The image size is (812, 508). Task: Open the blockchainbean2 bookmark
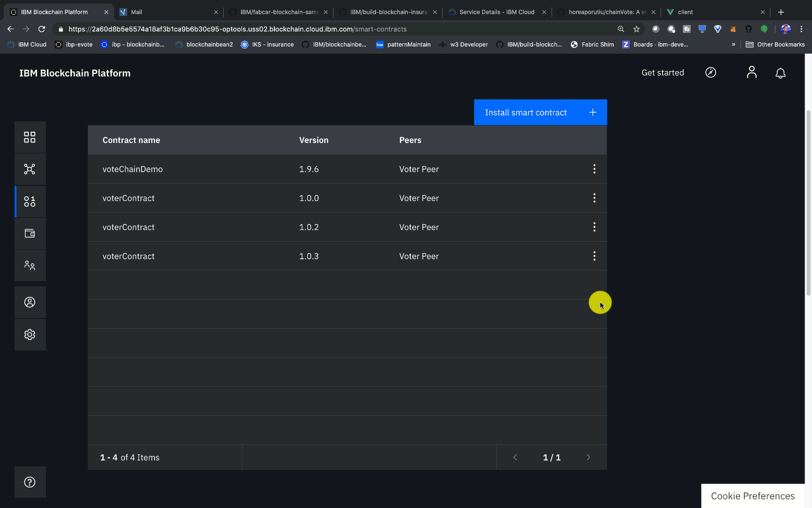click(204, 44)
